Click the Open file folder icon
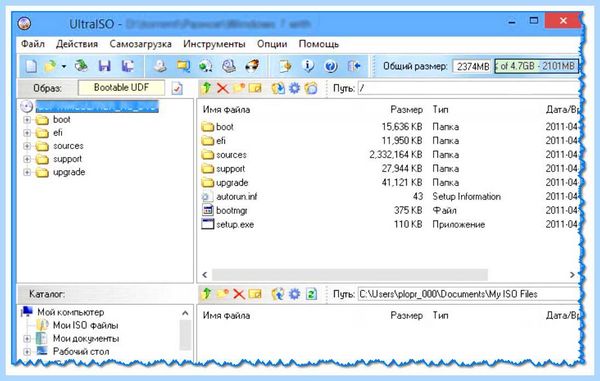Screen dimensions: 600x381 [x=51, y=66]
